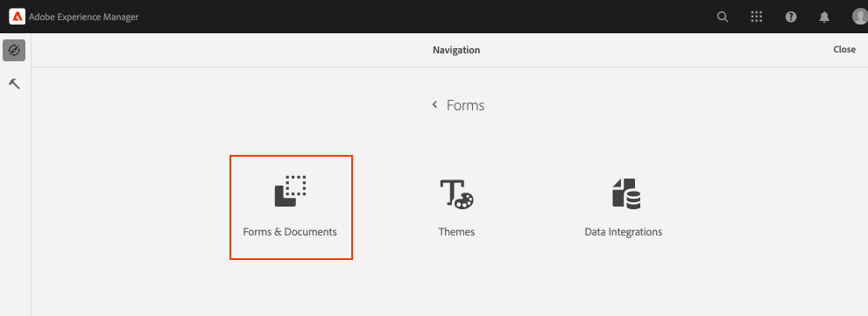Screen dimensions: 868x316
Task: Open the search magnifier icon
Action: coord(723,17)
